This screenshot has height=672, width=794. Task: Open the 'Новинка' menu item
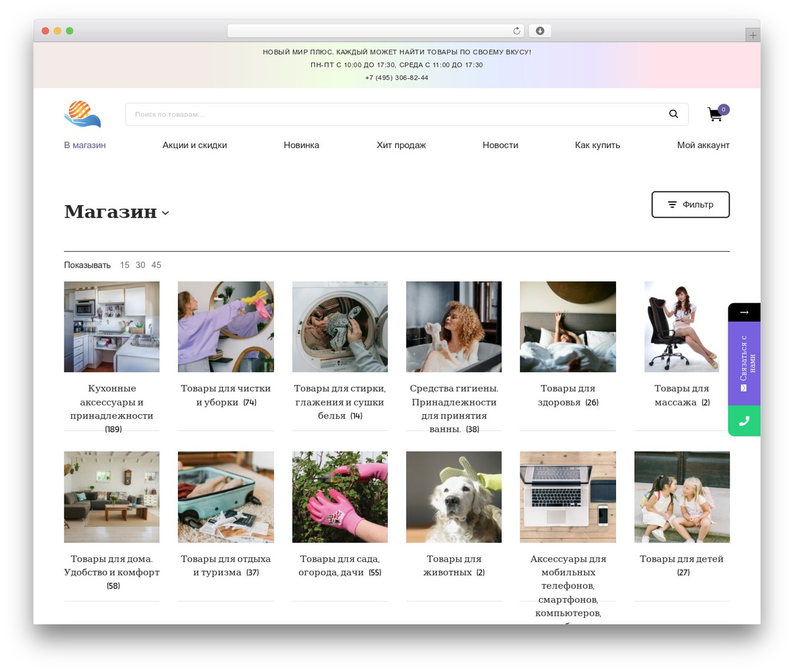(x=301, y=145)
